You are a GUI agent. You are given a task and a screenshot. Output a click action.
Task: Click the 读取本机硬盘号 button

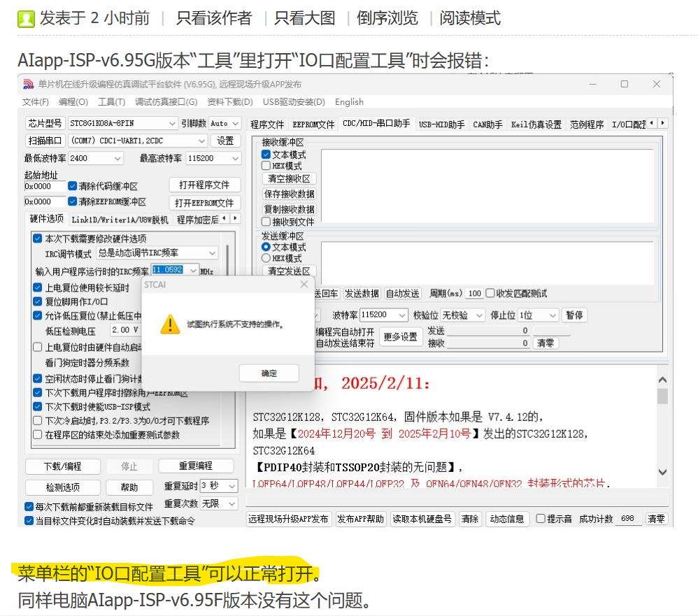coord(422,519)
